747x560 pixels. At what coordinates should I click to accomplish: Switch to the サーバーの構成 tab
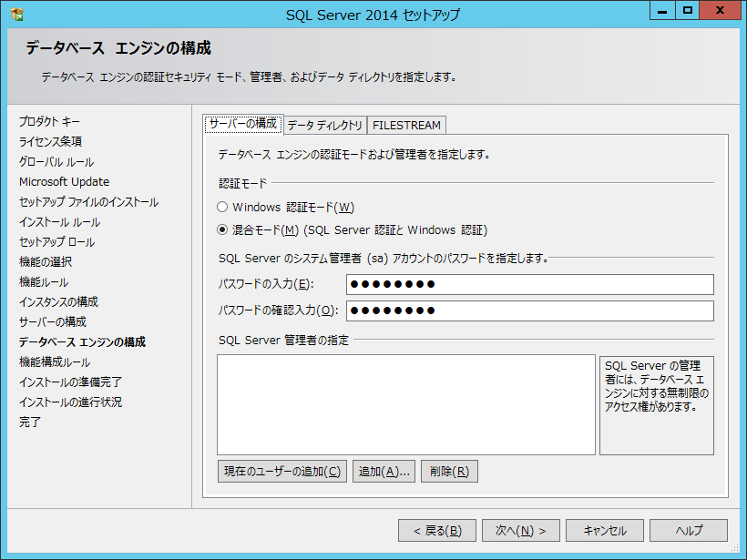(242, 124)
